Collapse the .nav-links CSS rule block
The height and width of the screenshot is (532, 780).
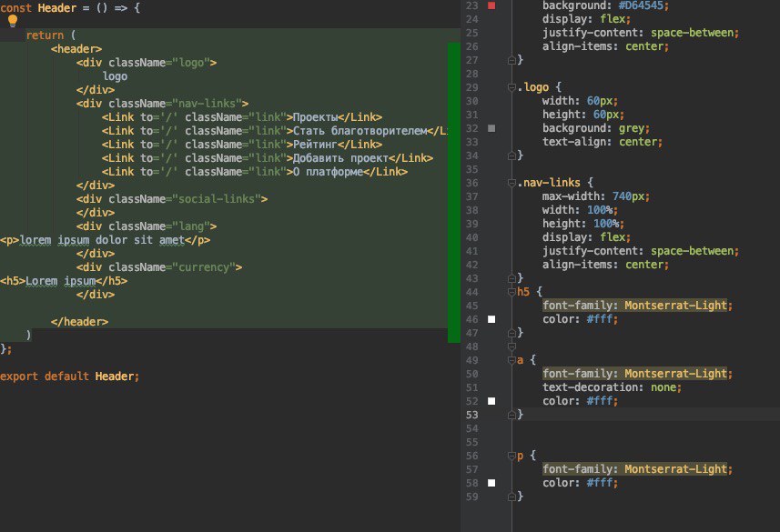(x=512, y=183)
